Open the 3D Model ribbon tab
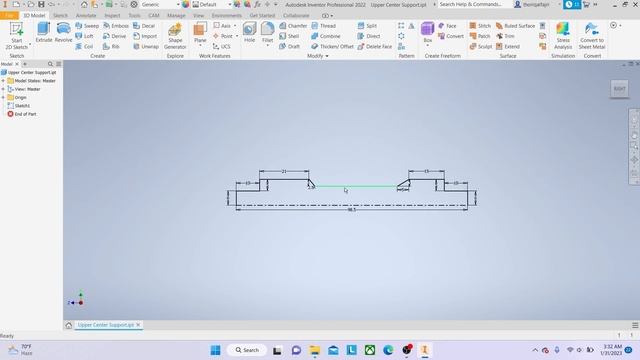 click(34, 16)
